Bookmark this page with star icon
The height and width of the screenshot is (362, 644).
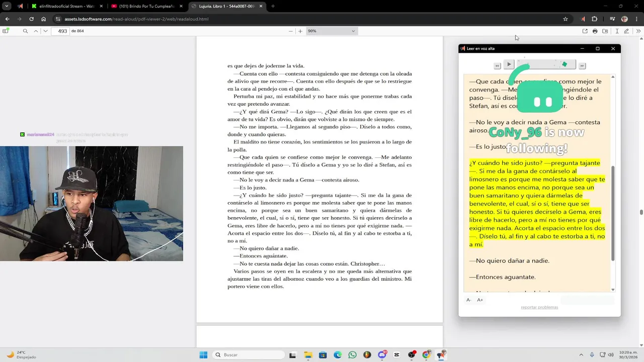565,19
